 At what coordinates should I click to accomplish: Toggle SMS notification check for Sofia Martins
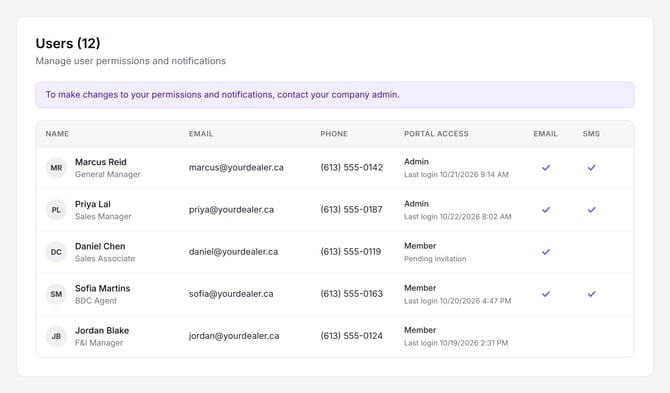[x=591, y=294]
